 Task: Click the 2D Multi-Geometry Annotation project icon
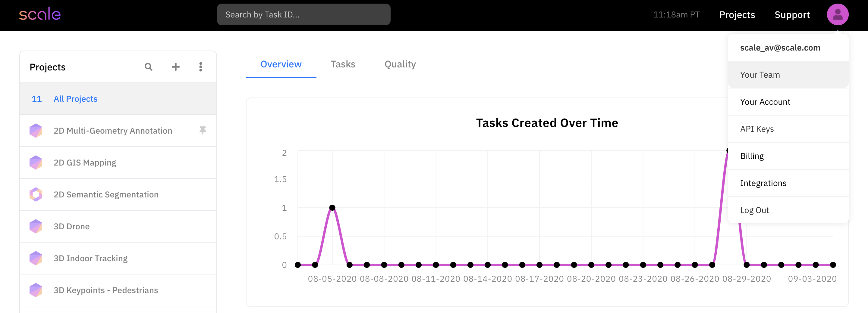(36, 131)
